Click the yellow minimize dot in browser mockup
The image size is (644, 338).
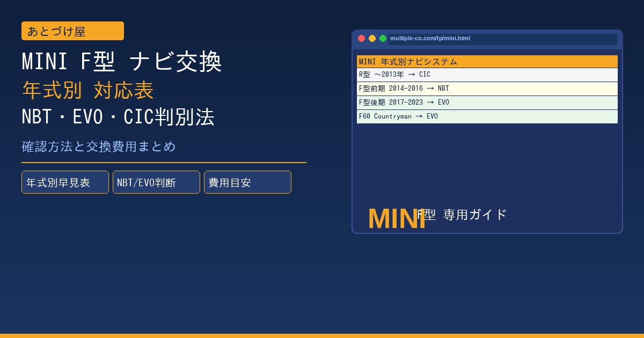[x=372, y=39]
